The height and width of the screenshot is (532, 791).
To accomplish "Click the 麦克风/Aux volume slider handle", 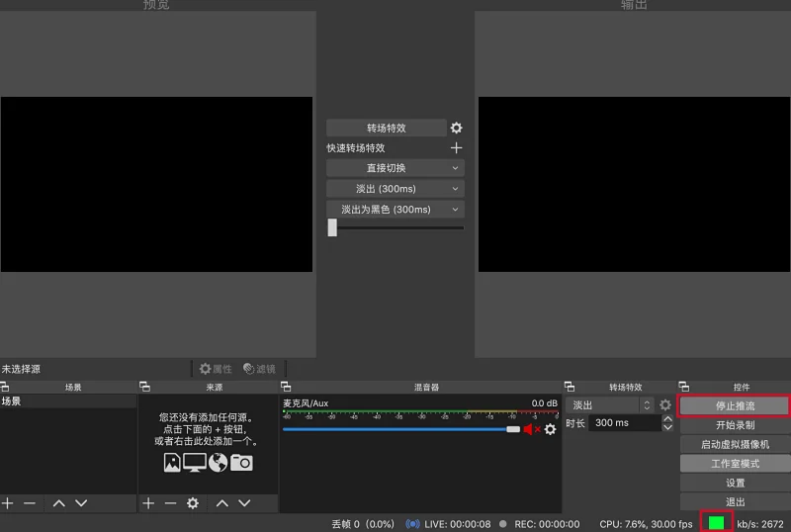I will 512,429.
